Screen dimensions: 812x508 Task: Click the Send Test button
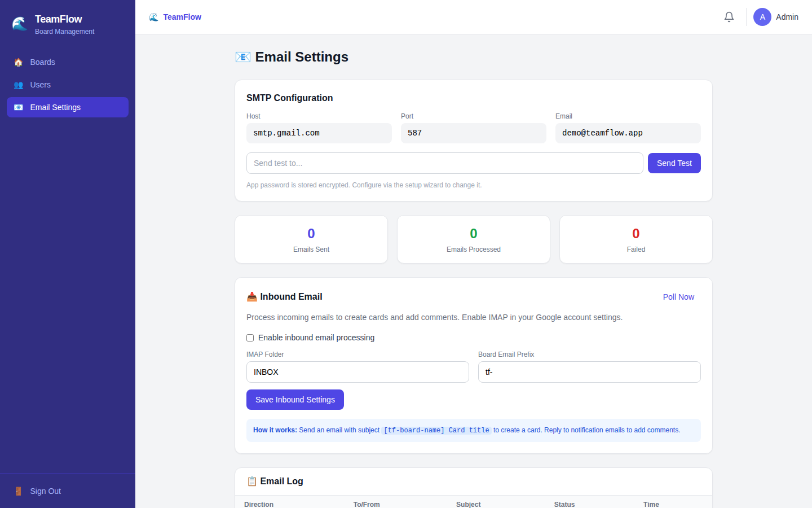(674, 163)
